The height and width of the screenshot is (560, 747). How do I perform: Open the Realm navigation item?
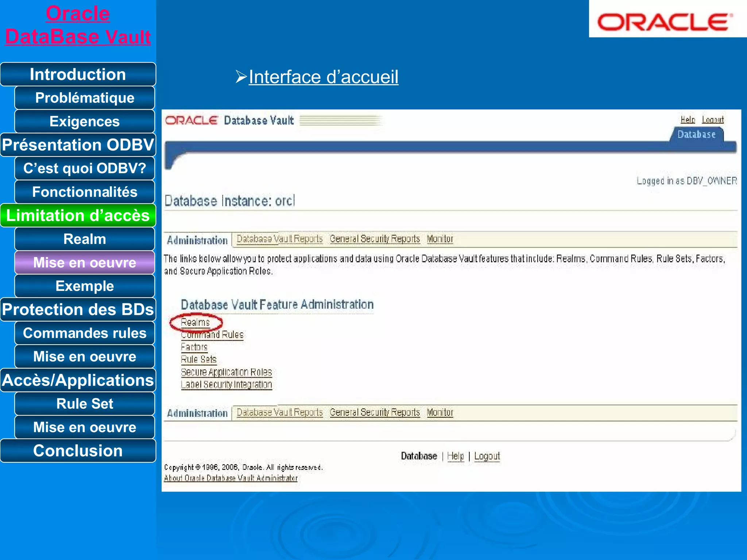click(x=85, y=239)
